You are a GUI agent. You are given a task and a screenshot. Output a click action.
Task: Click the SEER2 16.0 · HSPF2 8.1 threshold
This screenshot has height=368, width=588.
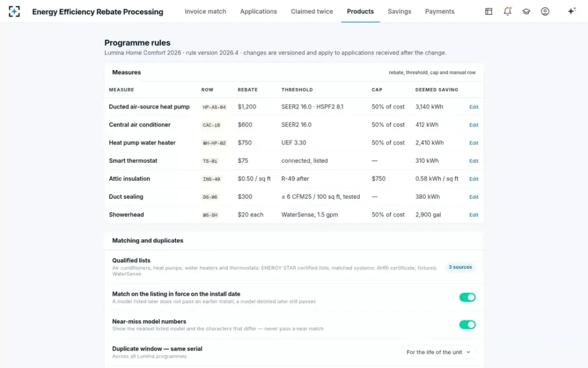[312, 106]
